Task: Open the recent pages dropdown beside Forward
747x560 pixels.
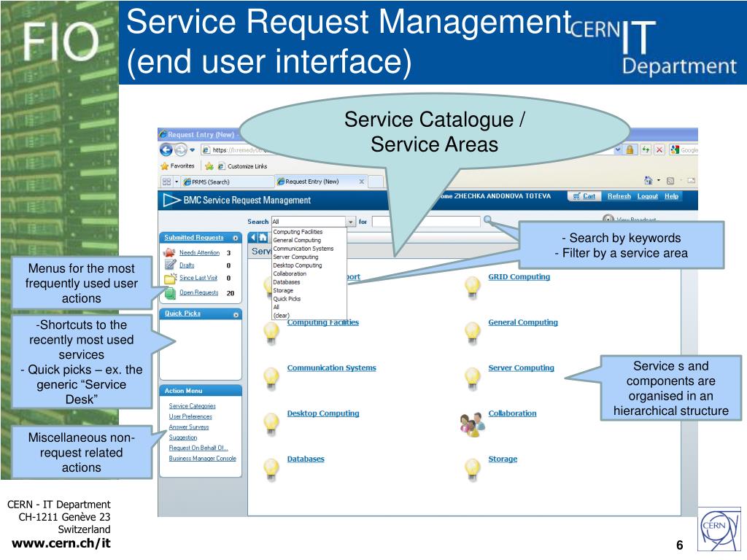Action: [x=192, y=150]
